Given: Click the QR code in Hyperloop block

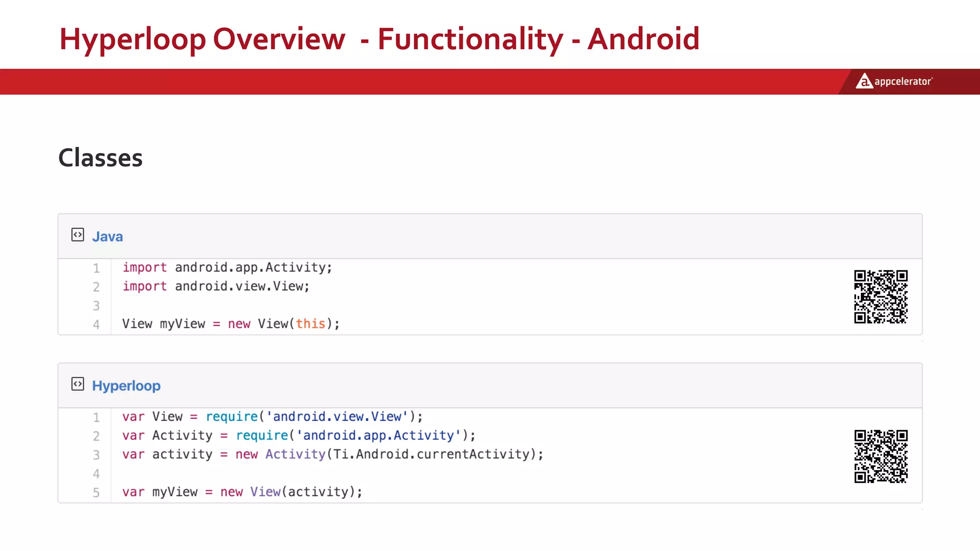Looking at the screenshot, I should [x=880, y=456].
